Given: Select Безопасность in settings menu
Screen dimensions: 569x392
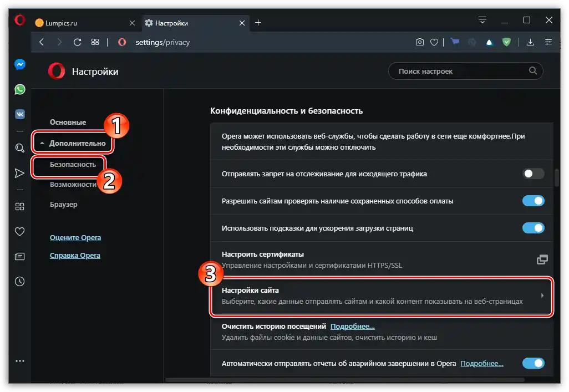Looking at the screenshot, I should tap(73, 165).
